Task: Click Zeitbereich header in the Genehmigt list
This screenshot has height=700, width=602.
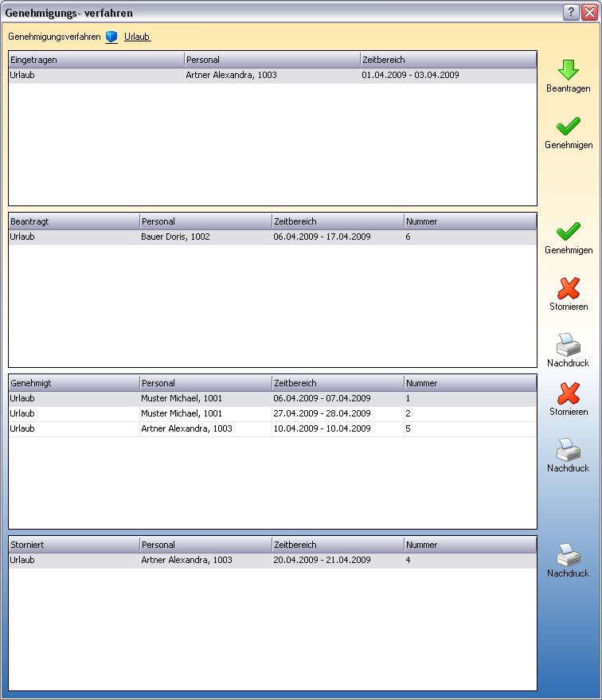Action: pyautogui.click(x=337, y=383)
